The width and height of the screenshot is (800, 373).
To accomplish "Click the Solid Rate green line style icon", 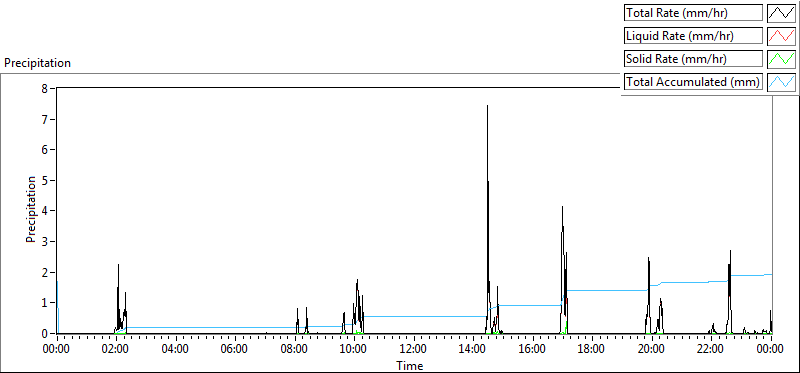I will point(782,59).
